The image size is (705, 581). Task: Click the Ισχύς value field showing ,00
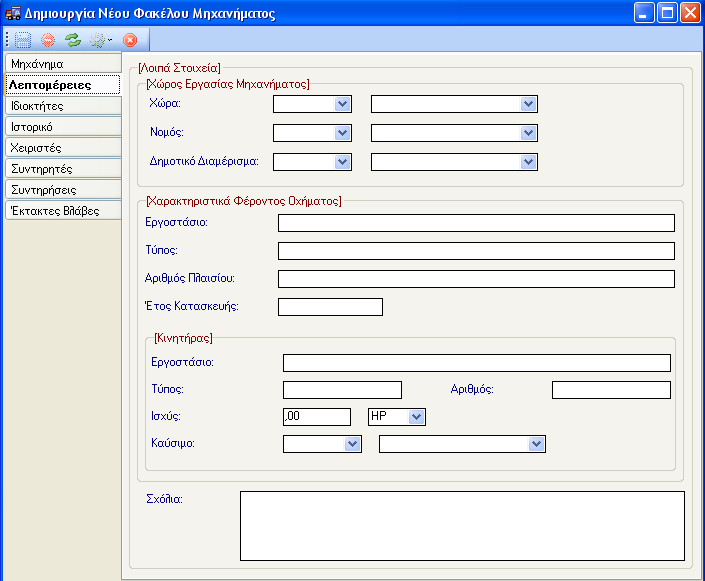(x=317, y=417)
